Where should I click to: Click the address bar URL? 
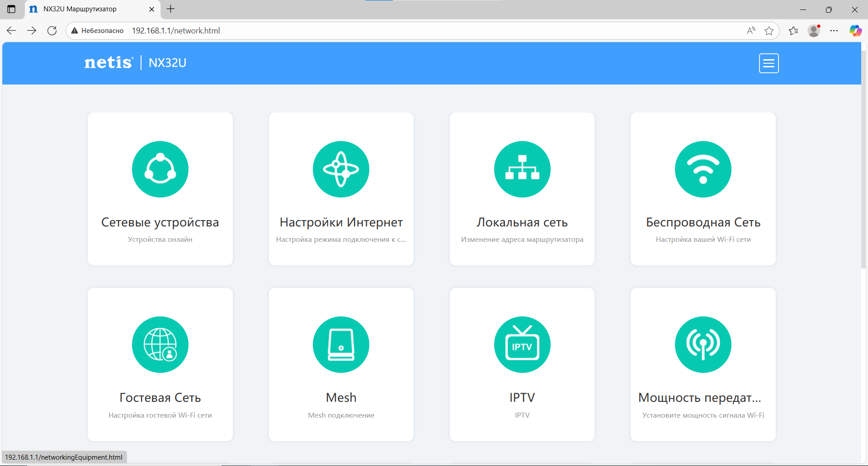[x=176, y=31]
